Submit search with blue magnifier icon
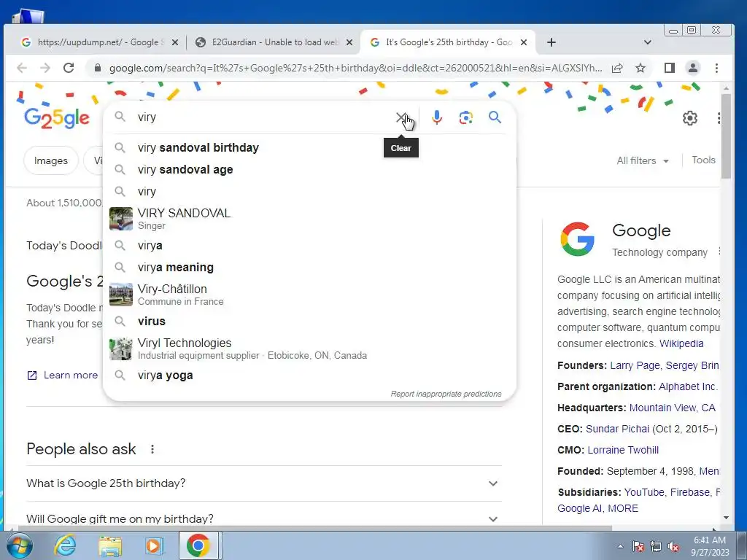This screenshot has height=560, width=747. coord(495,117)
